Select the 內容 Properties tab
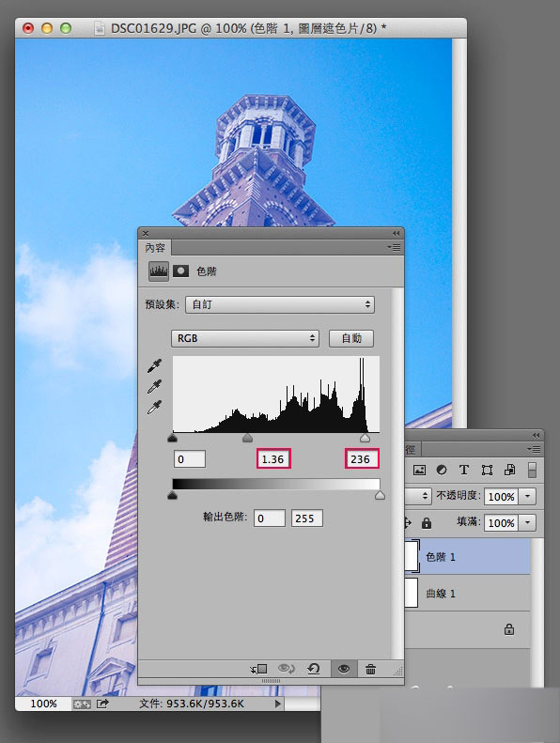 coord(155,247)
